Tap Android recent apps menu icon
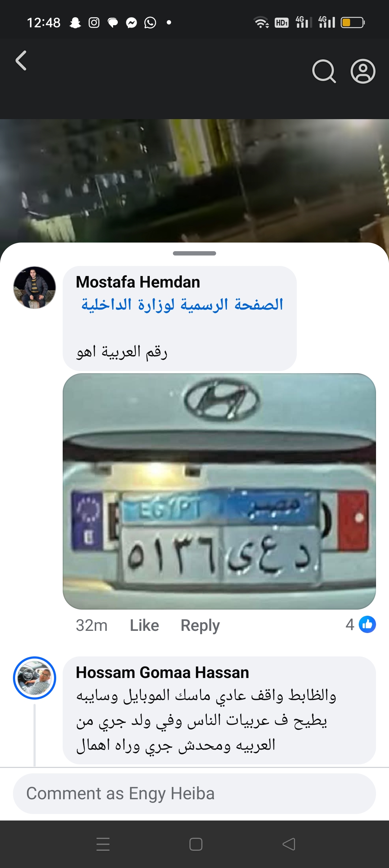389x868 pixels. point(103,844)
